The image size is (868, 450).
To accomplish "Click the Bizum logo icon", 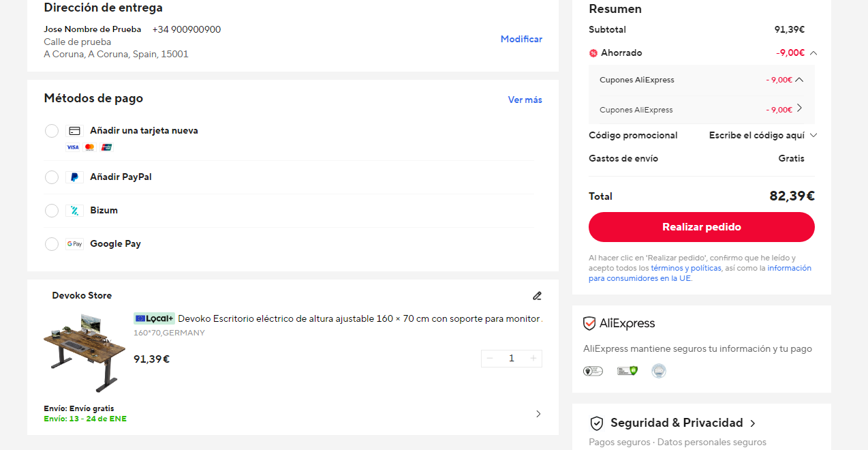I will (74, 211).
